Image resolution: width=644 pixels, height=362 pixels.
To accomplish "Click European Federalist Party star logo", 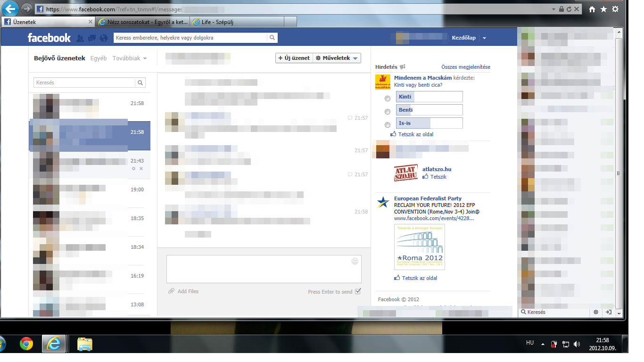I will tap(383, 203).
